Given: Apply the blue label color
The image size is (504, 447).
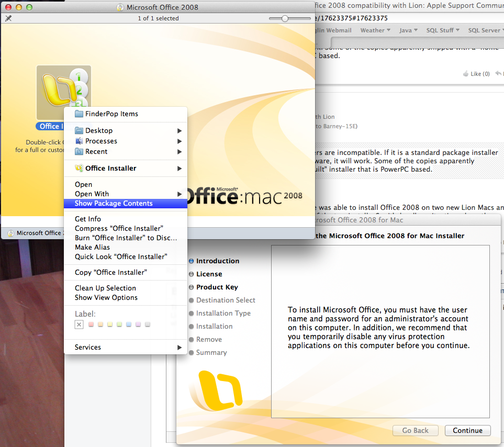Looking at the screenshot, I should (129, 324).
